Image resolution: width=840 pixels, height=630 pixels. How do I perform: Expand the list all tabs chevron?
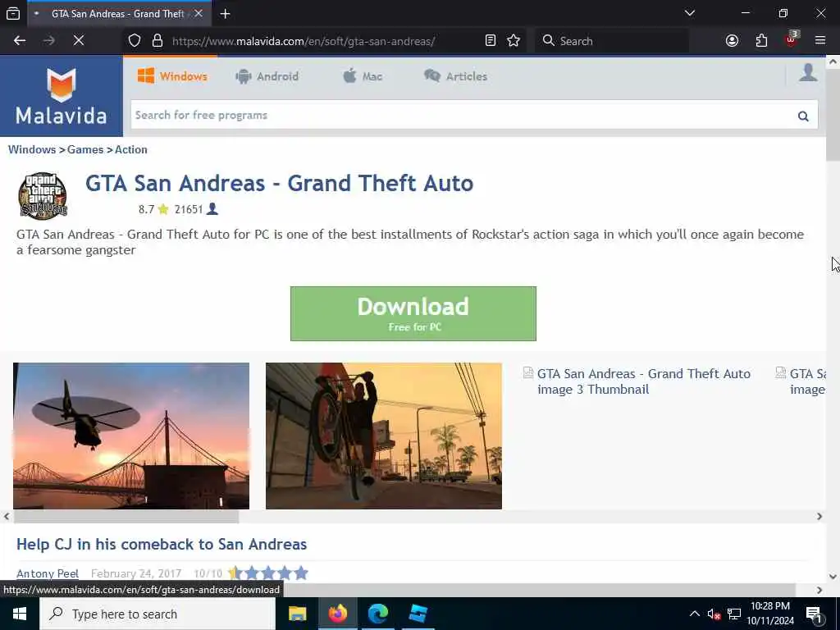point(689,13)
